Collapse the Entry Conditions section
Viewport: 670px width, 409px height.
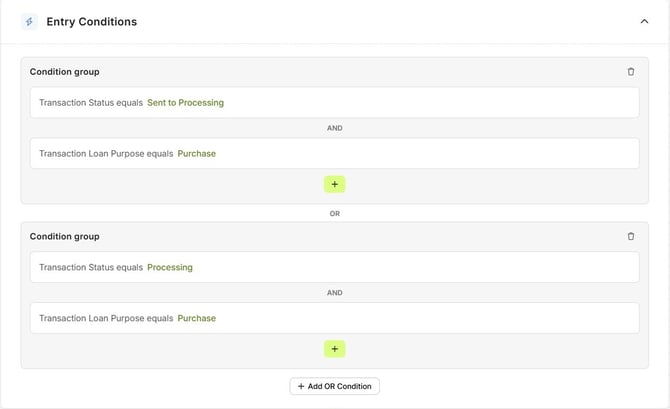click(x=644, y=21)
